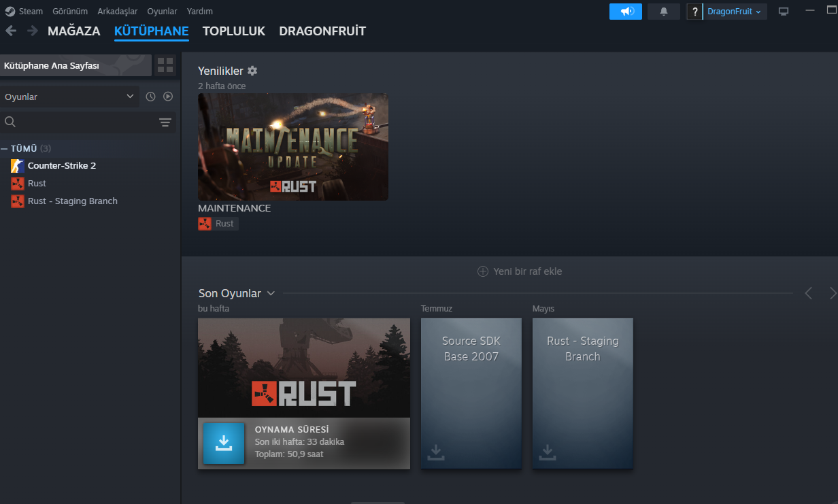Open the announcements megaphone button
This screenshot has height=504, width=838.
pyautogui.click(x=626, y=12)
